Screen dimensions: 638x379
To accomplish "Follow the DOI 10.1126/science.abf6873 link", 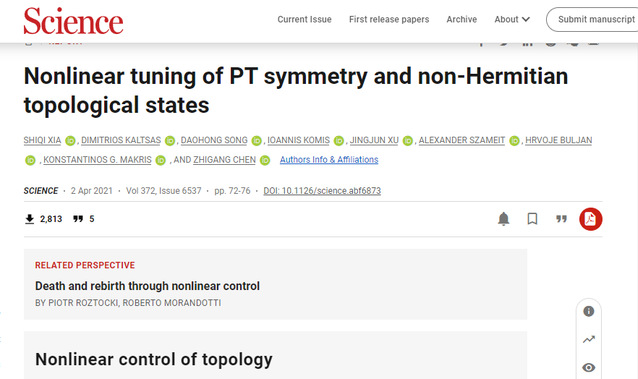I will pyautogui.click(x=322, y=191).
